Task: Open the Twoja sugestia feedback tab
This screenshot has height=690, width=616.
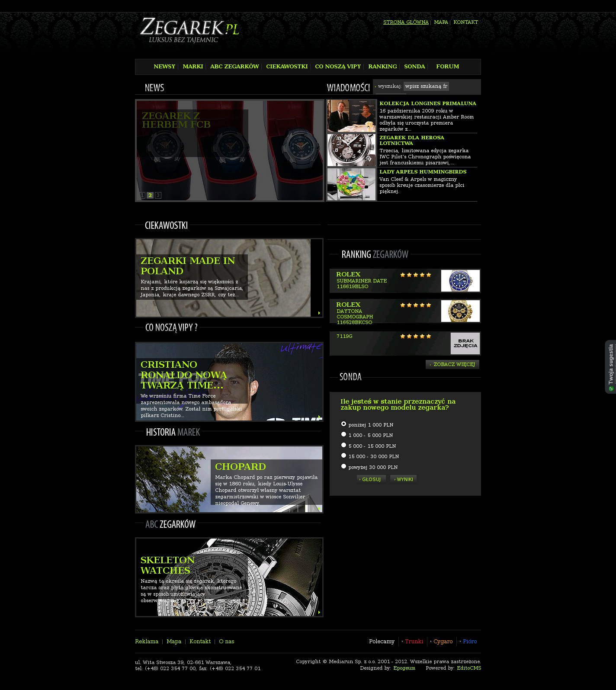Action: [x=610, y=367]
